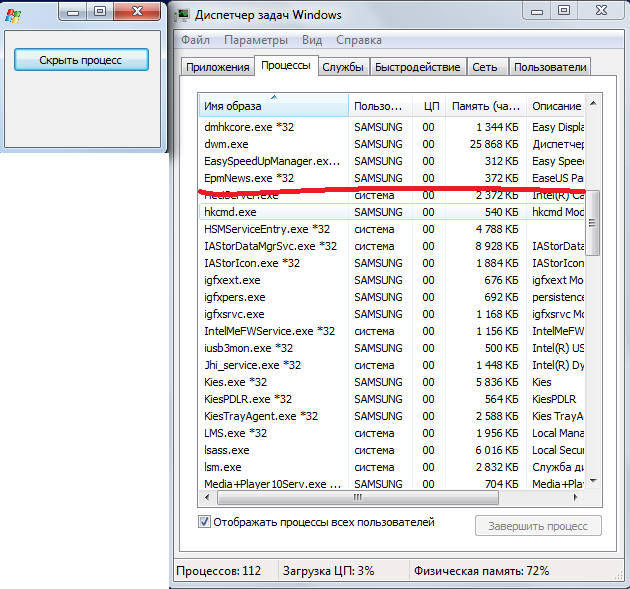Select the "hkcmd.exe" process row
This screenshot has height=589, width=630.
click(392, 212)
